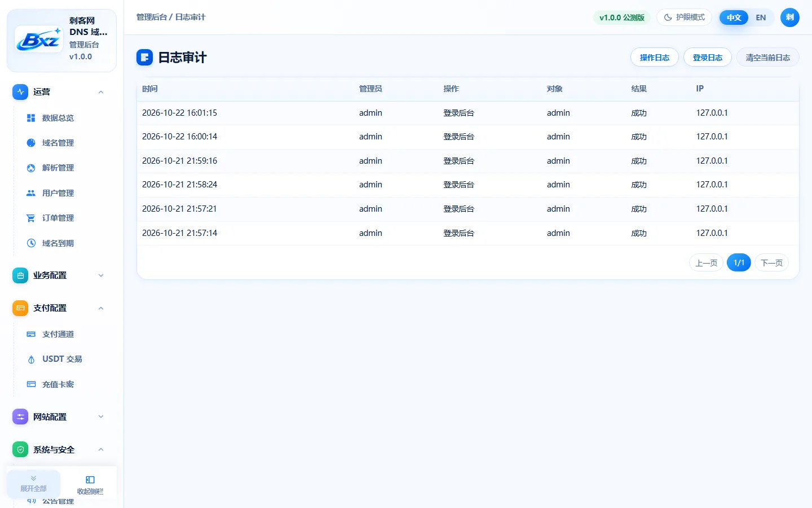Click the blue 运营 section icon
This screenshot has width=812, height=508.
(x=20, y=92)
